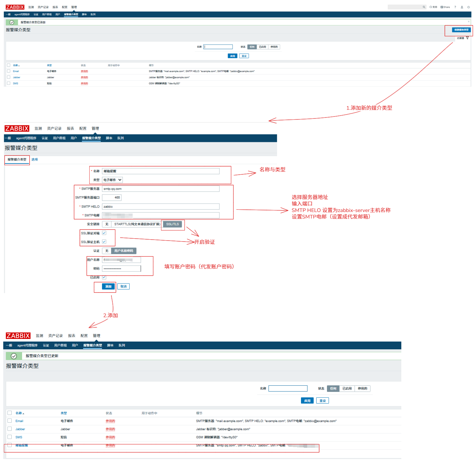Viewport: 476px width, 462px height.
Task: Open the Email media type link in the bottom table
Action: tap(19, 421)
